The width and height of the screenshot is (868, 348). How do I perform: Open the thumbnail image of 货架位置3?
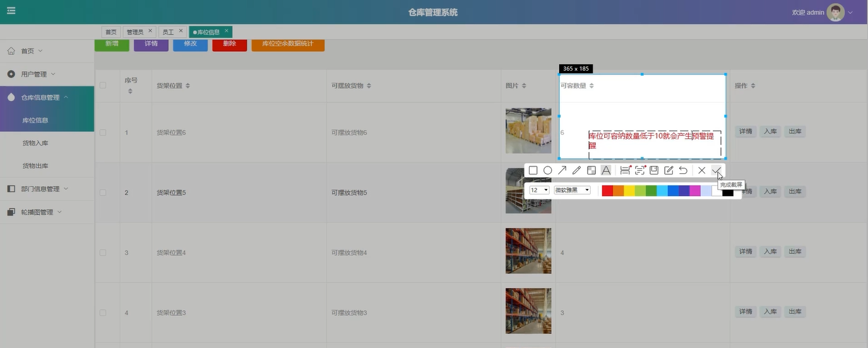(528, 311)
